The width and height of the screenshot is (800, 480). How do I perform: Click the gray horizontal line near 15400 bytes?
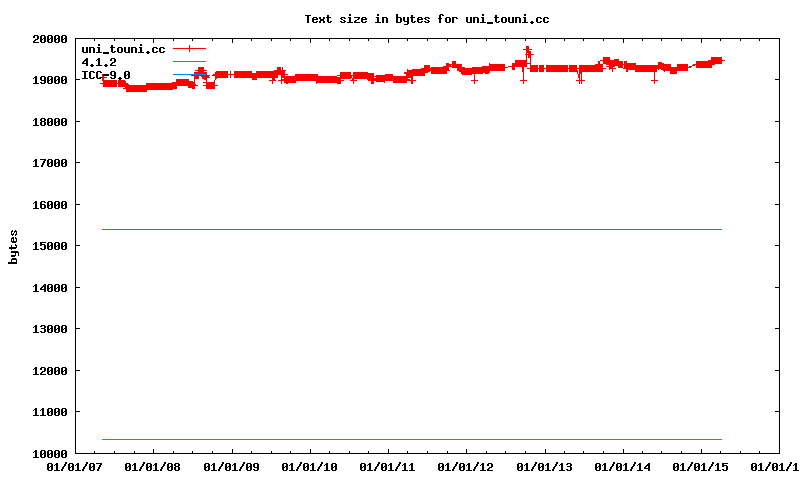pos(400,230)
